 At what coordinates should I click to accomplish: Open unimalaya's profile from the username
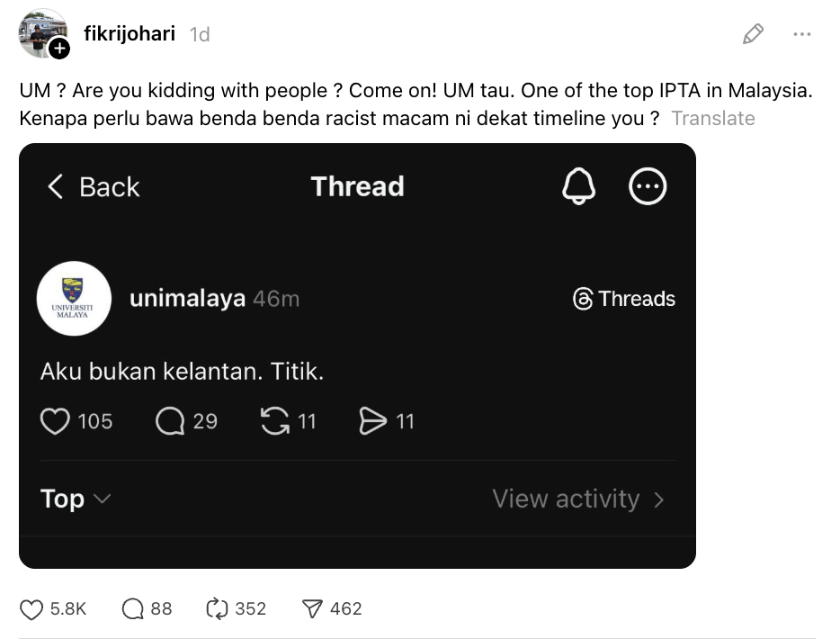[x=186, y=298]
